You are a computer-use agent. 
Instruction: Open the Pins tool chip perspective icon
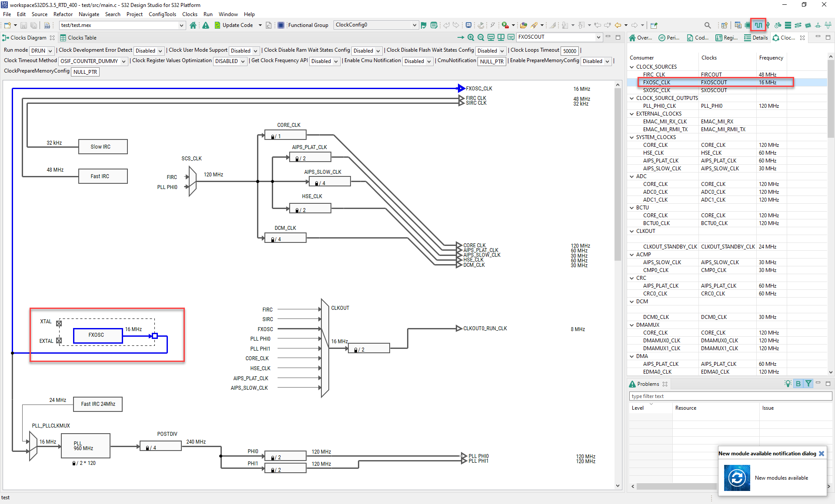(x=748, y=25)
